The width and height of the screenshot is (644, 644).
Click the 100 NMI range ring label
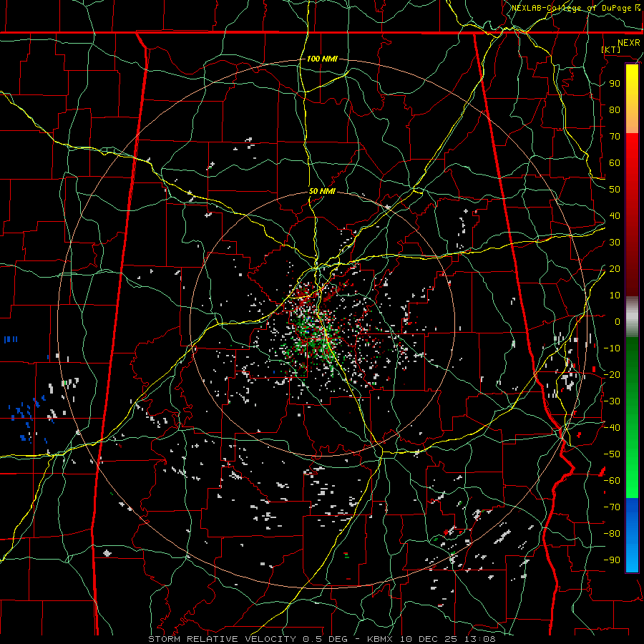(322, 59)
